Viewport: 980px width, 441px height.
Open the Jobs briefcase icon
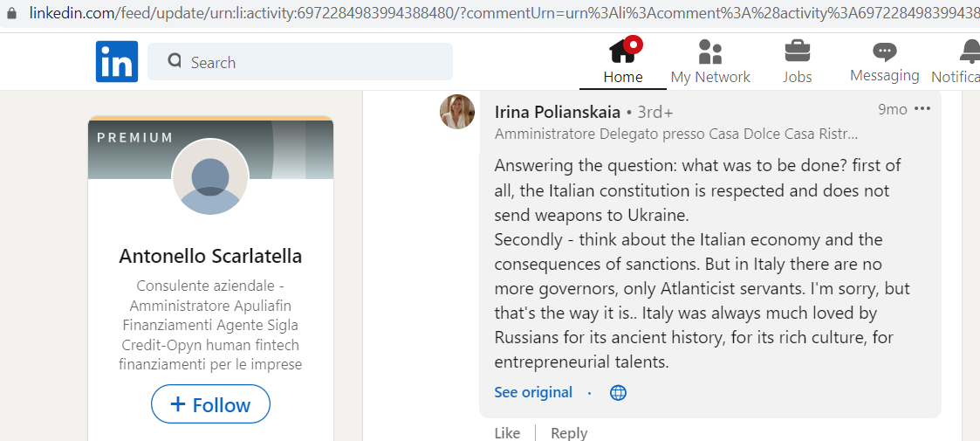tap(798, 51)
